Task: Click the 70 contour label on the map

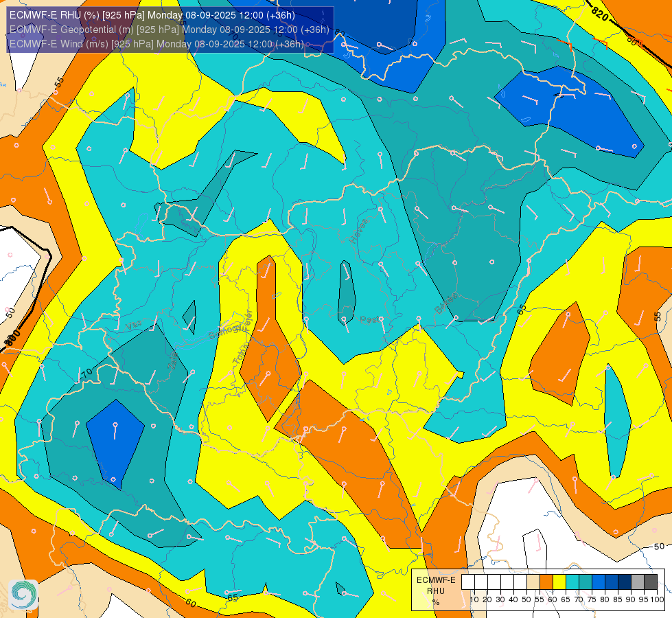Action: click(87, 373)
